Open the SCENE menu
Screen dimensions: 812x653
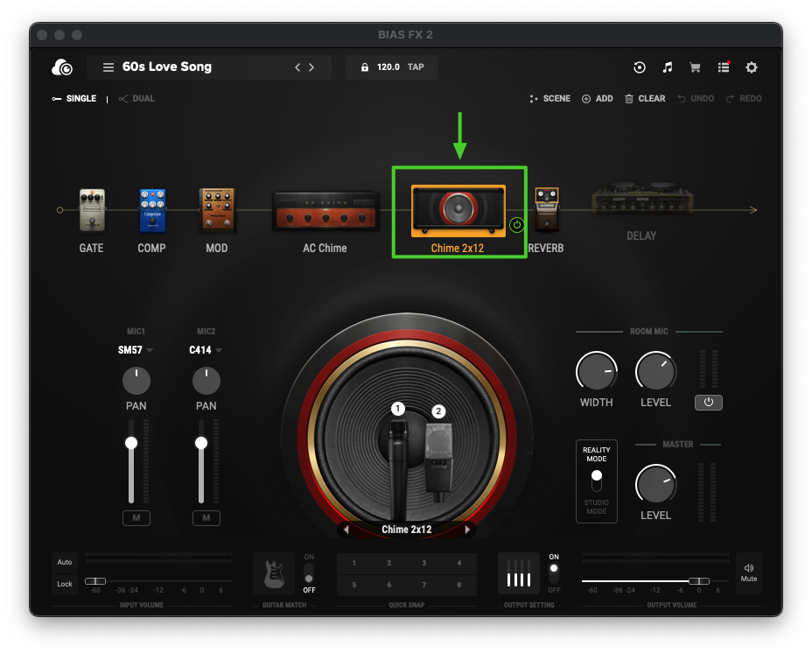[550, 99]
